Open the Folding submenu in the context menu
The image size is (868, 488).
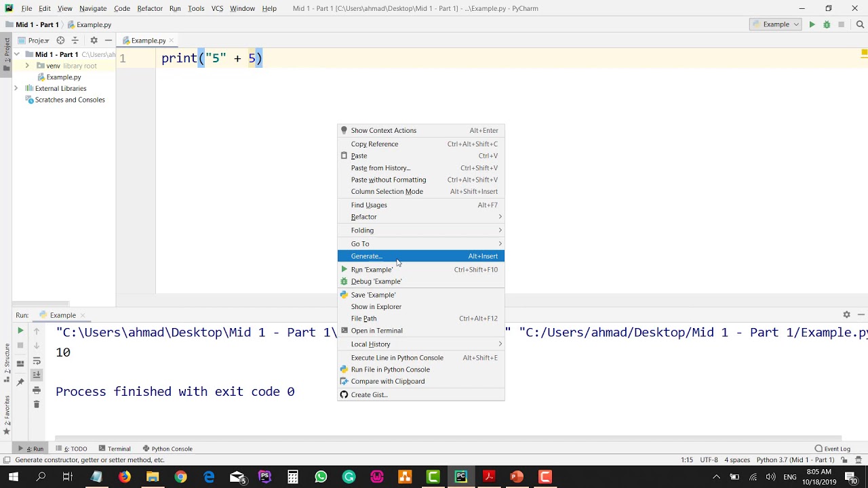coord(421,230)
